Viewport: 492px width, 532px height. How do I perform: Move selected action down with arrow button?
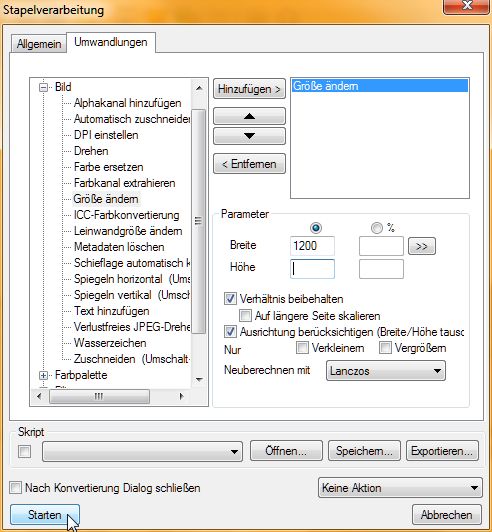249,136
